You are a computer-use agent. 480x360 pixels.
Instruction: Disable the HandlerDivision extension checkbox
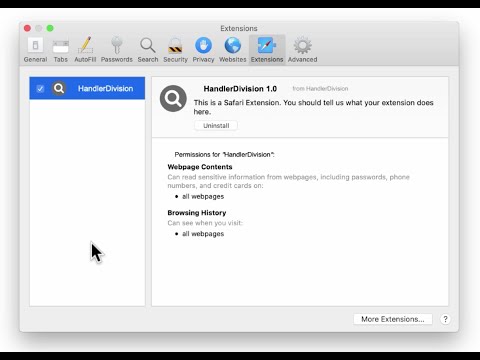[40, 89]
